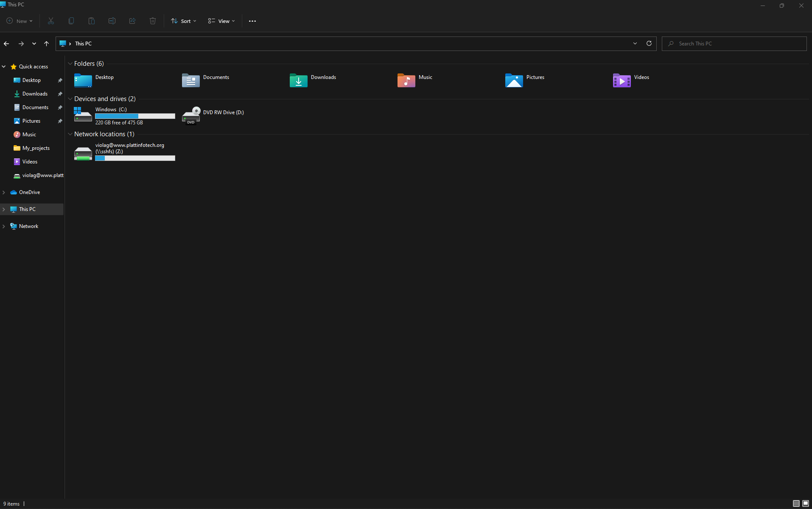Click in the Search This PC field

tap(734, 44)
